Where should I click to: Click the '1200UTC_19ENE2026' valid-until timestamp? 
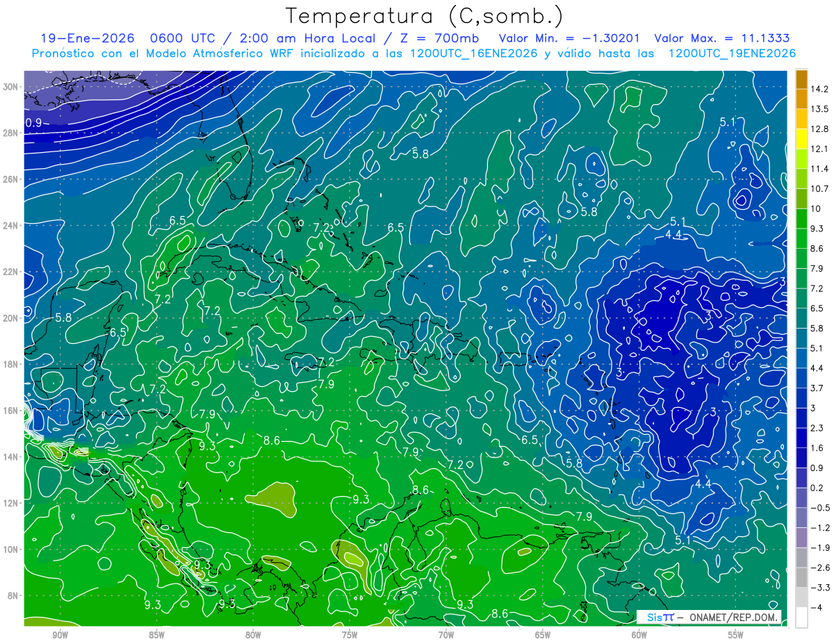pyautogui.click(x=732, y=53)
